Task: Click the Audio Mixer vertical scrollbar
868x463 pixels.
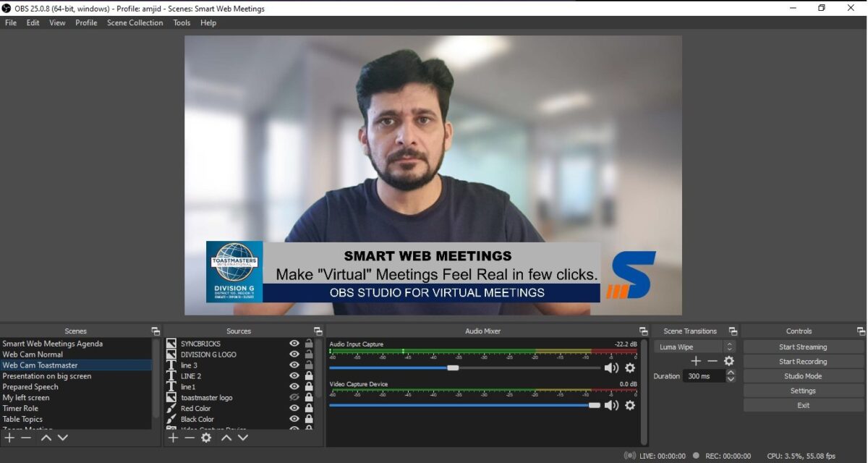Action: (644, 392)
